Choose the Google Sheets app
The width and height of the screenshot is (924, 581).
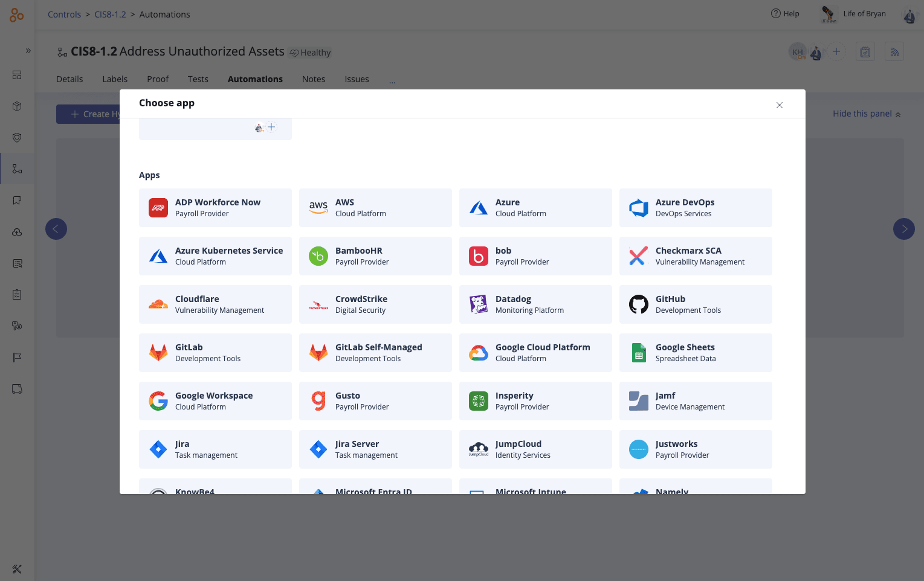point(695,353)
